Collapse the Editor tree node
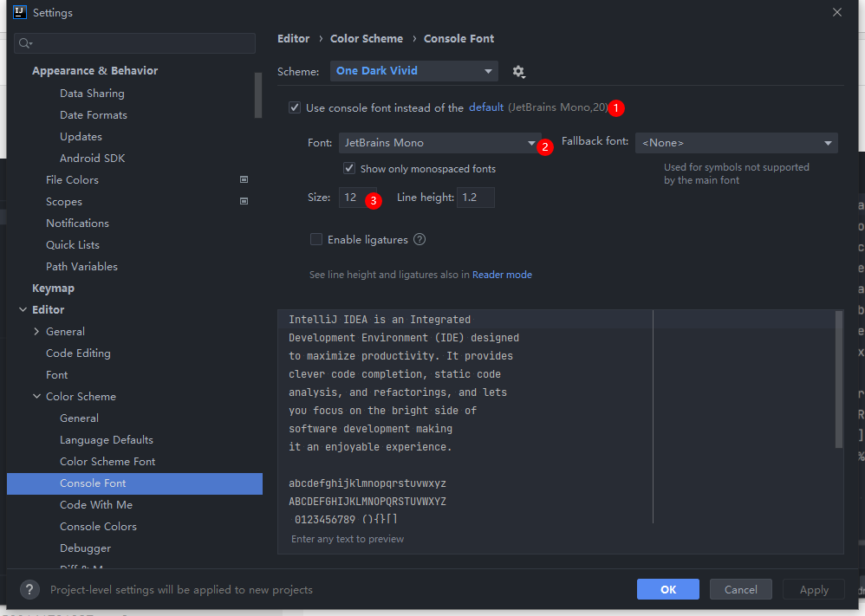Viewport: 865px width, 616px height. [x=23, y=309]
